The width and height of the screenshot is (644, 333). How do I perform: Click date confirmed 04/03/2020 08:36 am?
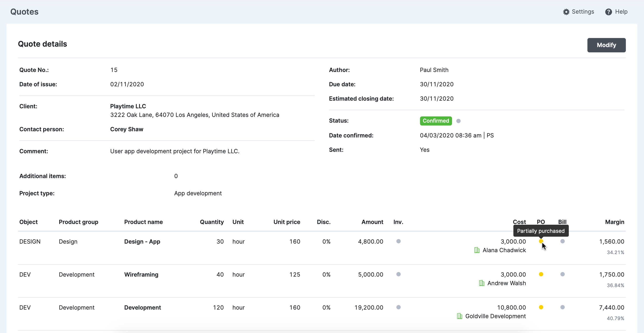click(x=451, y=136)
